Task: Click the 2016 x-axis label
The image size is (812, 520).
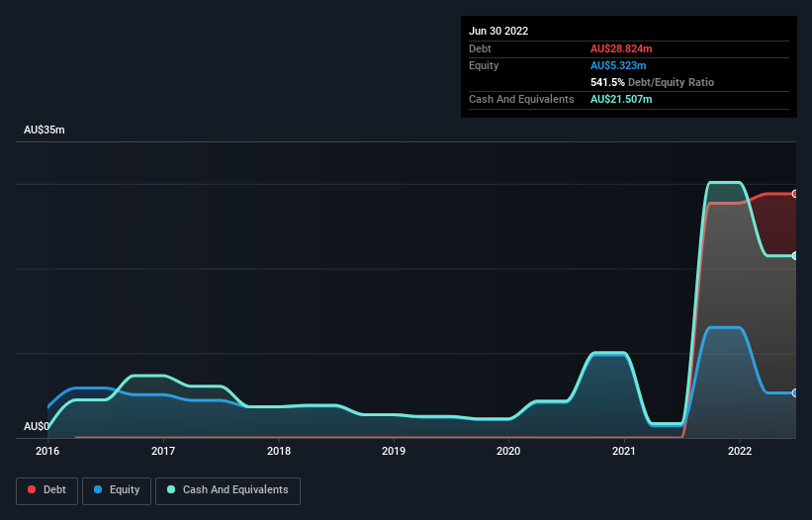Action: coord(47,451)
